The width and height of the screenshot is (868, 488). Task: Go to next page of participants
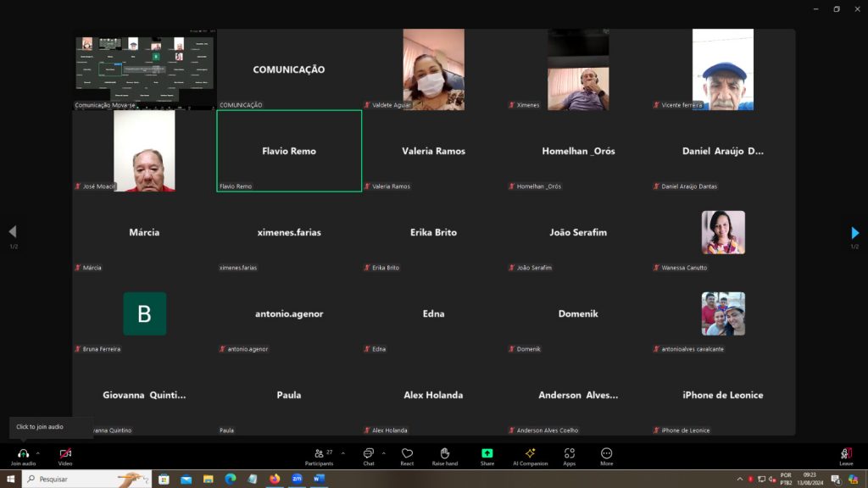coord(854,233)
